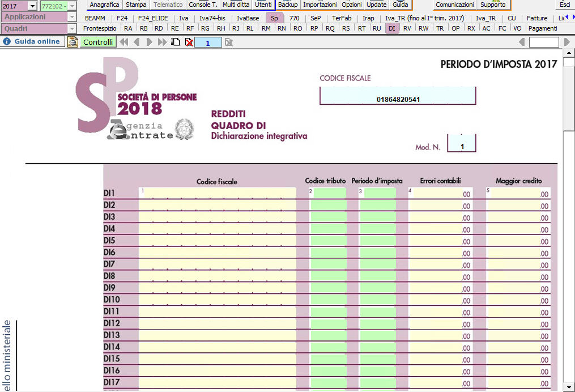575x392 pixels.
Task: Click the vertical scrollbar down arrow
Action: coord(569,387)
